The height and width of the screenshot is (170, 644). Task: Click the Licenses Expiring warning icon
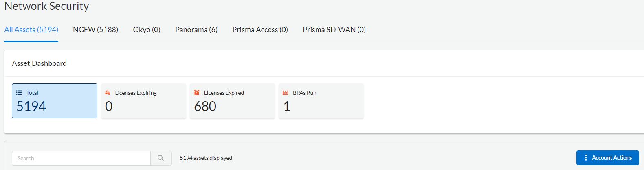tap(108, 93)
